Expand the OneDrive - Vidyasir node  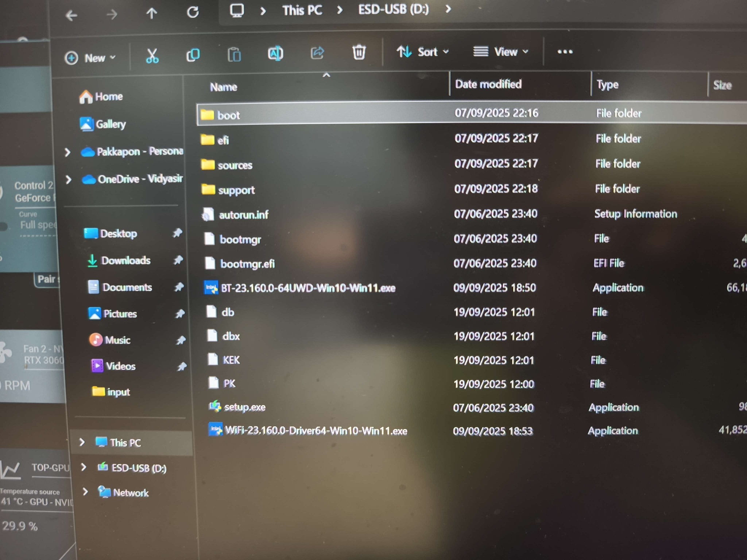tap(68, 180)
